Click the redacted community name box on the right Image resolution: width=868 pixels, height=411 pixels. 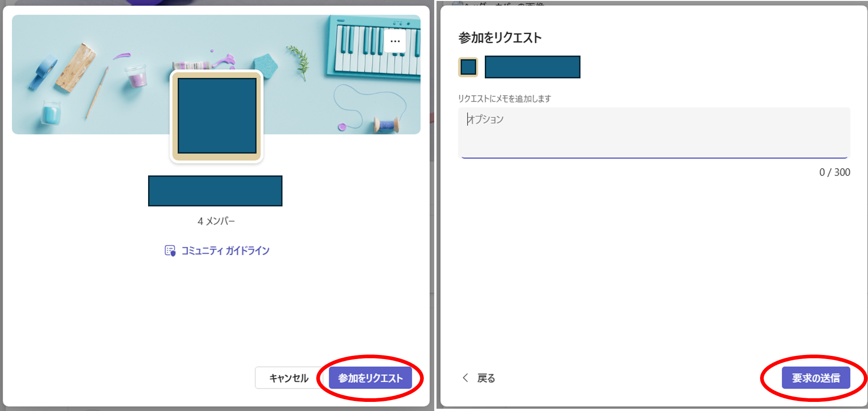(x=532, y=67)
